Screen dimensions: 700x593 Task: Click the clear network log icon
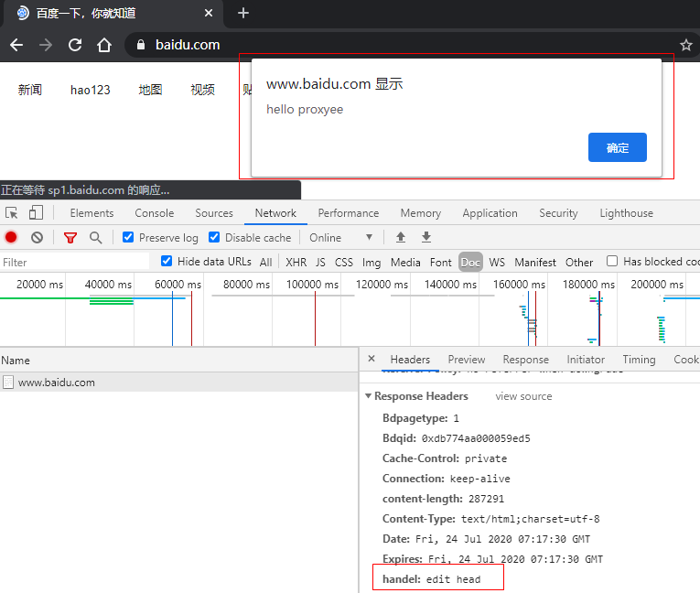click(x=37, y=237)
